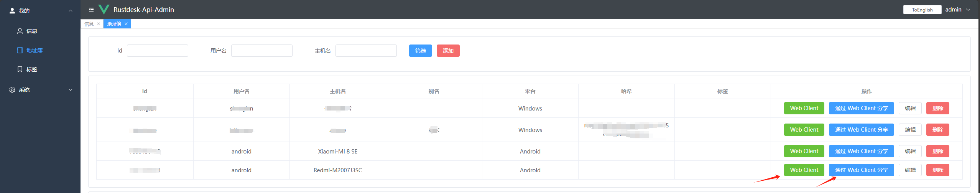
Task: Click the 主机名 filter input field
Action: click(x=366, y=51)
